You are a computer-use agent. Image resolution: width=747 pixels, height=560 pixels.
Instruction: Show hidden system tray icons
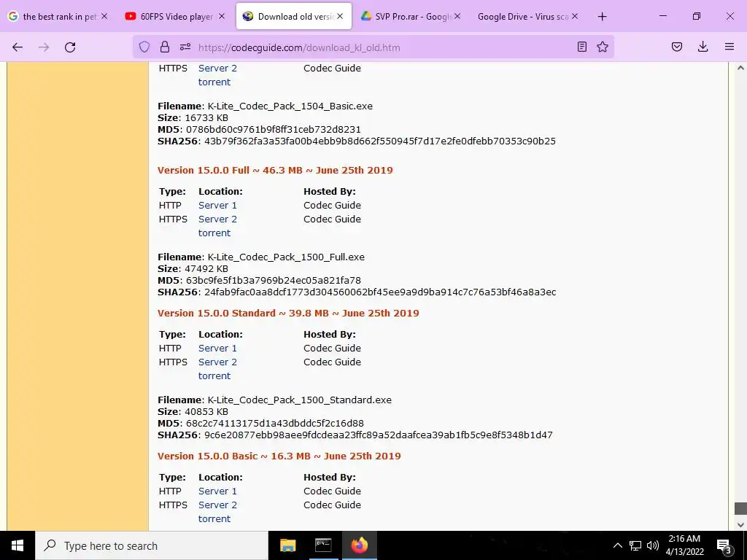pos(617,545)
